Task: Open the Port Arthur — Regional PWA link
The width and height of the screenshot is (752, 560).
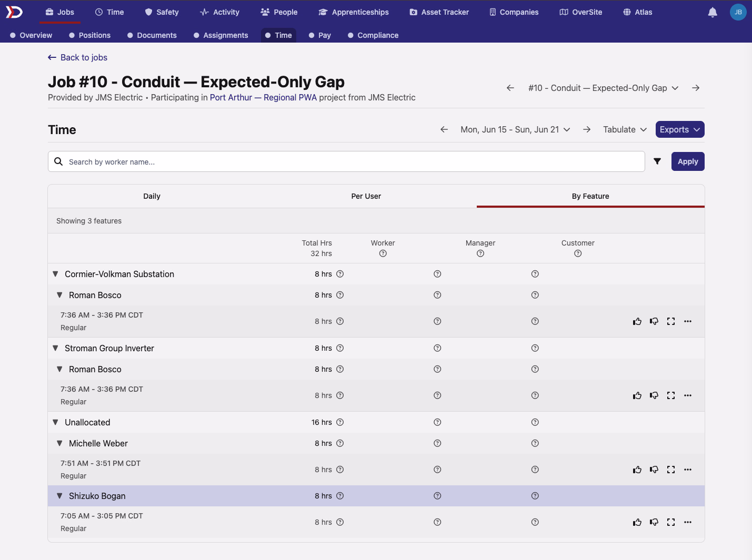Action: pyautogui.click(x=263, y=97)
